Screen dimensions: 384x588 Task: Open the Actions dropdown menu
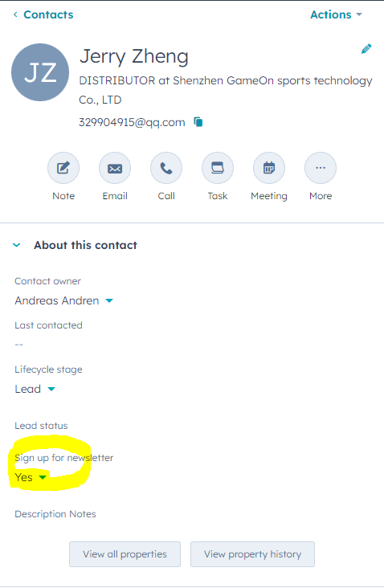pos(336,14)
